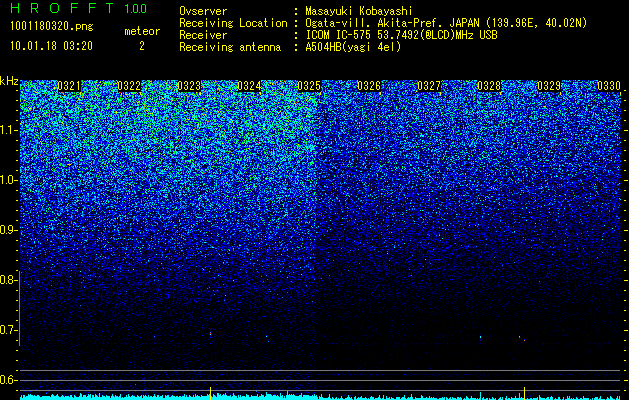Click the 0.6 kHz axis label
629x400 pixels.
(8, 380)
